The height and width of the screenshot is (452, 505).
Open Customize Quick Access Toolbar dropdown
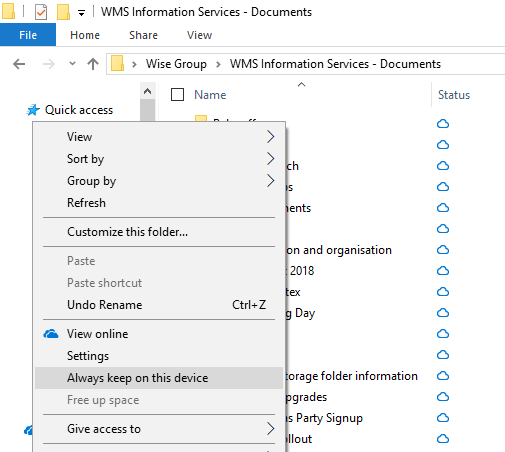click(81, 13)
